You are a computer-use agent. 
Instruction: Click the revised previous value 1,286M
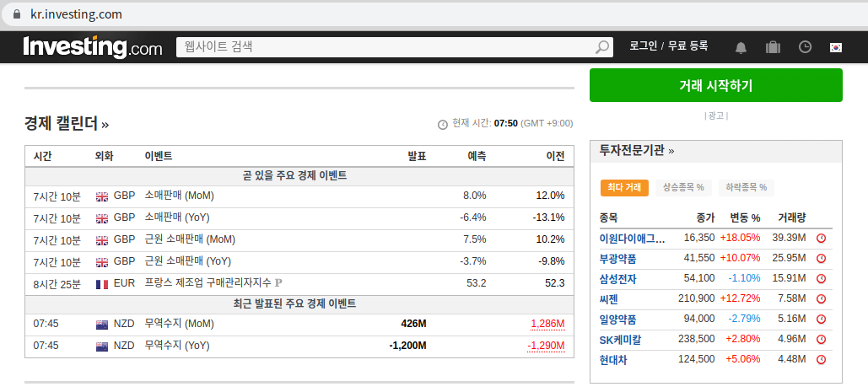click(547, 324)
